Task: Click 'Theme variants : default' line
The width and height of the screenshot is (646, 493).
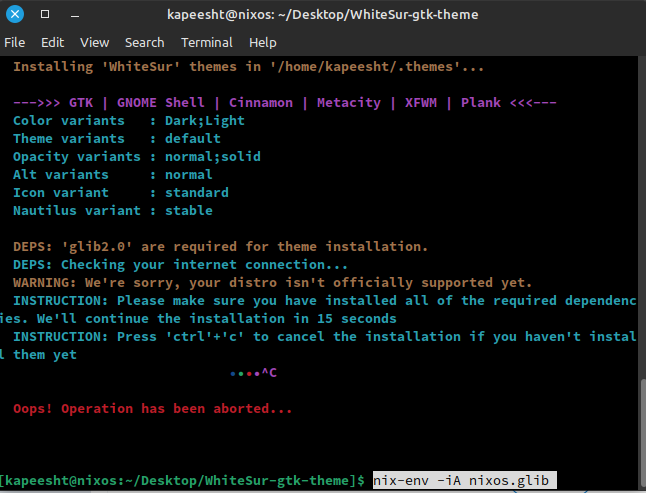Action: coord(117,138)
